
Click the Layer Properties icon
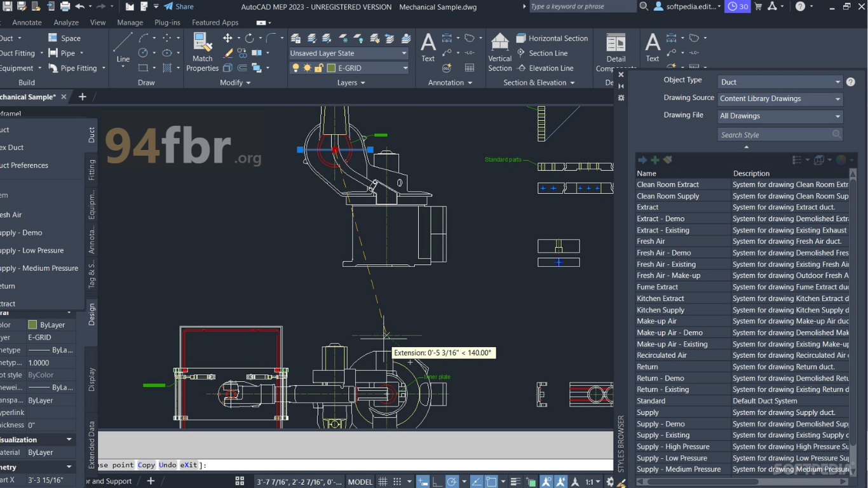pos(295,38)
